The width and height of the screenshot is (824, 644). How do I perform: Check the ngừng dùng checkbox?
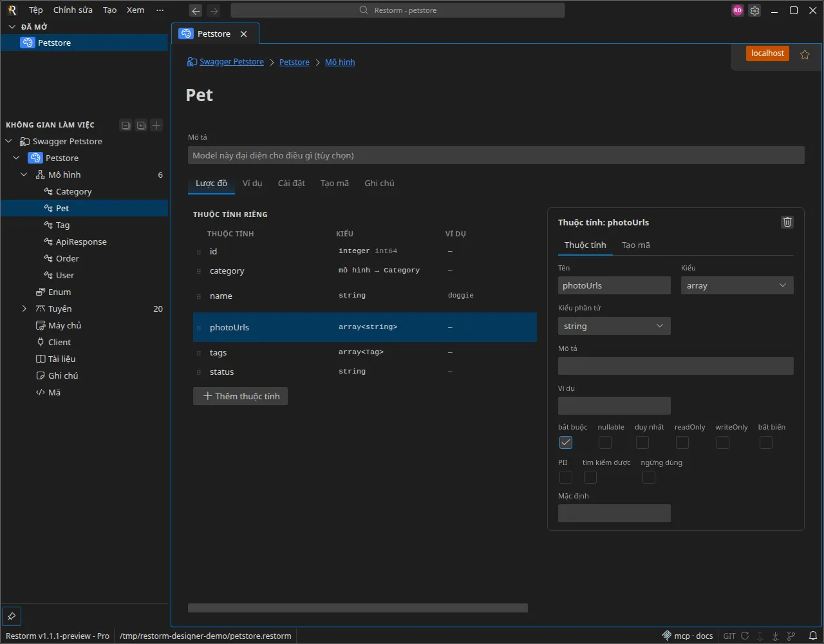pyautogui.click(x=649, y=477)
